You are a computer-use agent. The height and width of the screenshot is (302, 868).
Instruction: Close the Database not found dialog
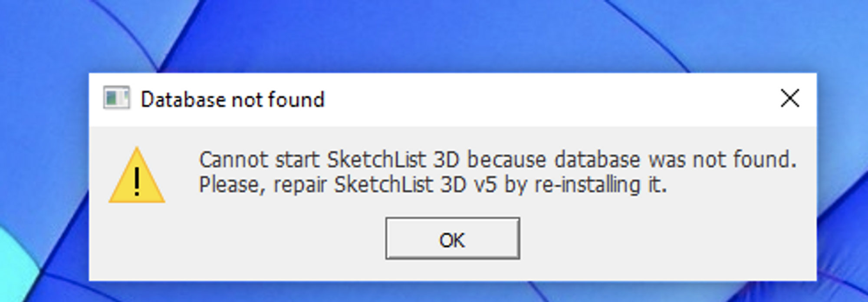[x=789, y=98]
